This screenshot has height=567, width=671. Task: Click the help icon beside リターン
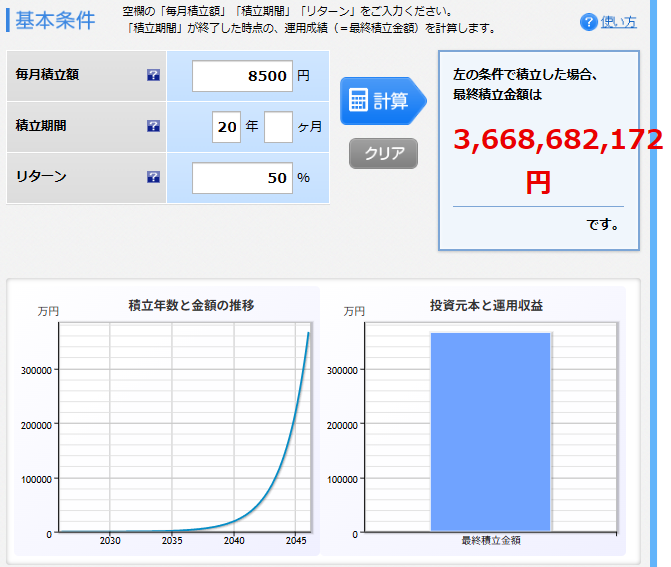click(153, 177)
